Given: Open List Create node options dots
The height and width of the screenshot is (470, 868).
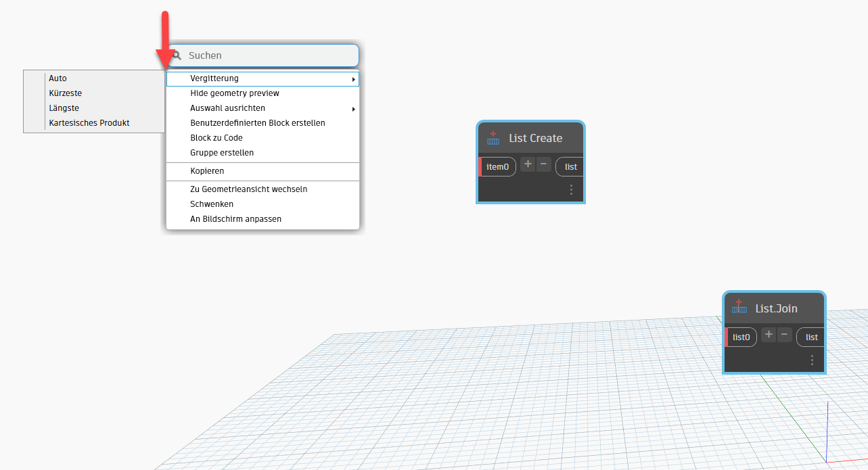Looking at the screenshot, I should click(571, 190).
